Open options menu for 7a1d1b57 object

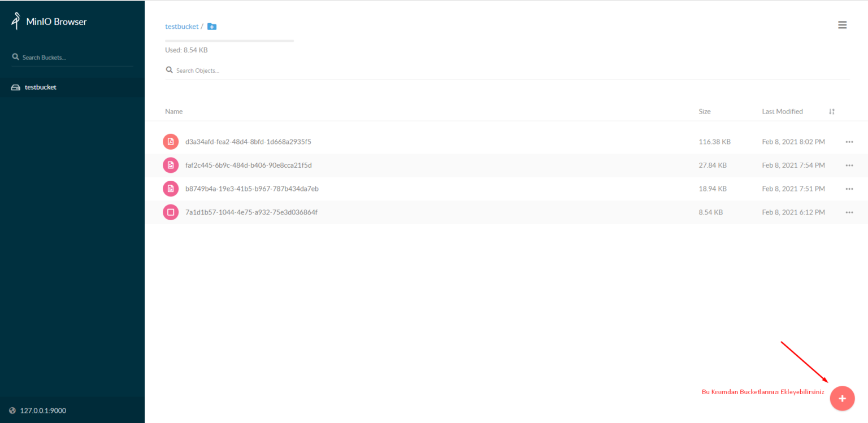pos(849,212)
